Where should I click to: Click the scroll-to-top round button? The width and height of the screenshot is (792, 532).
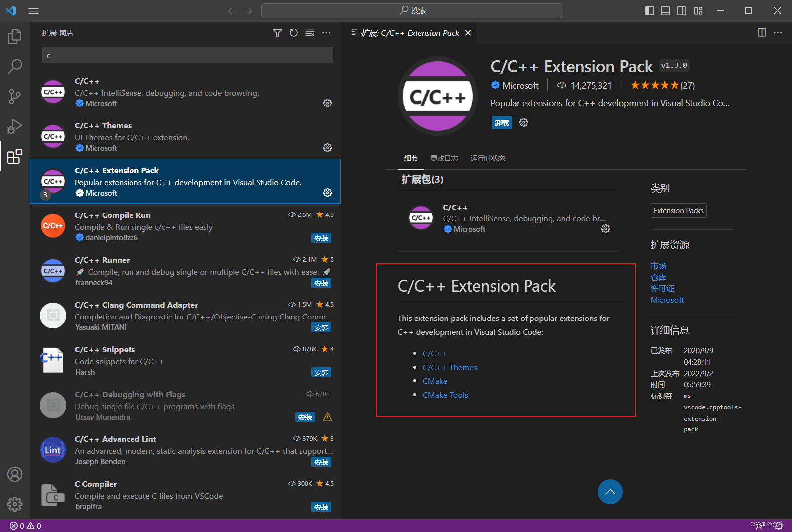click(x=610, y=492)
